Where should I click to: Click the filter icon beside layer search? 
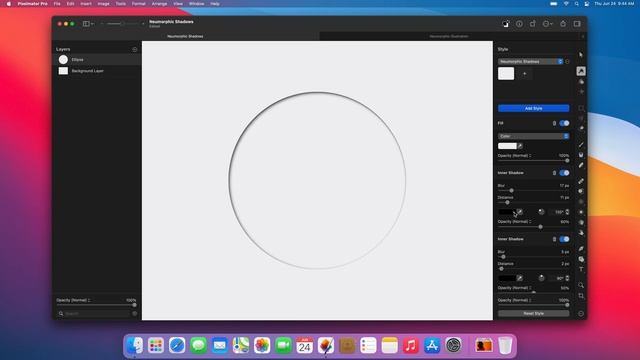tap(135, 313)
